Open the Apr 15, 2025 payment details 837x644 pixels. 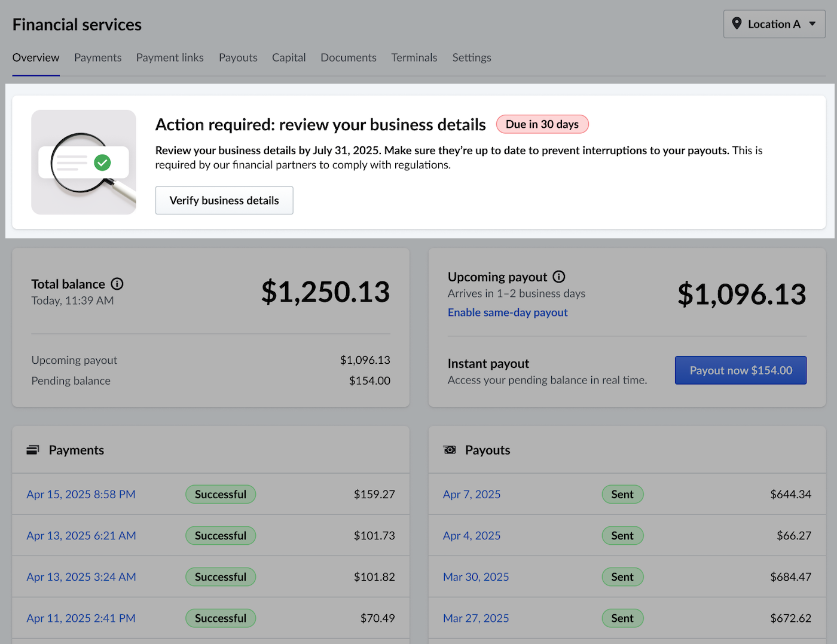[81, 494]
